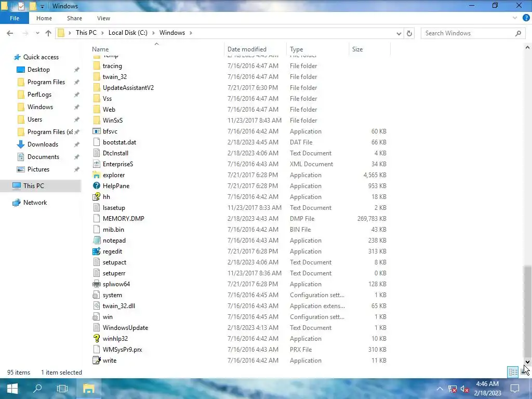Click This PC in address bar
Image resolution: width=532 pixels, height=399 pixels.
pos(86,33)
